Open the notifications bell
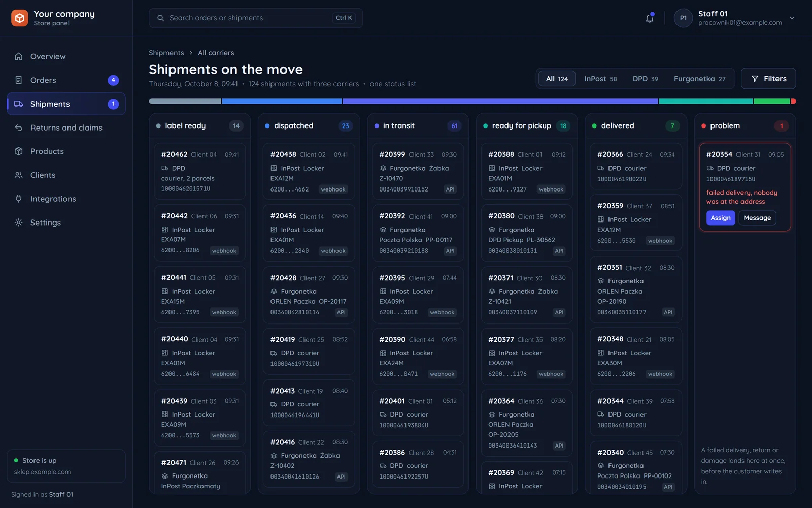This screenshot has height=508, width=812. [650, 18]
